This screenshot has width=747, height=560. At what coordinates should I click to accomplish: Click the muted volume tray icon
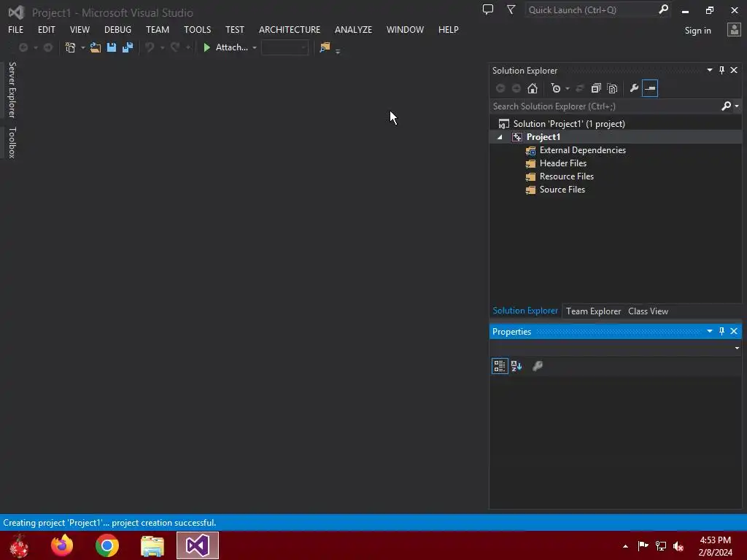(678, 545)
